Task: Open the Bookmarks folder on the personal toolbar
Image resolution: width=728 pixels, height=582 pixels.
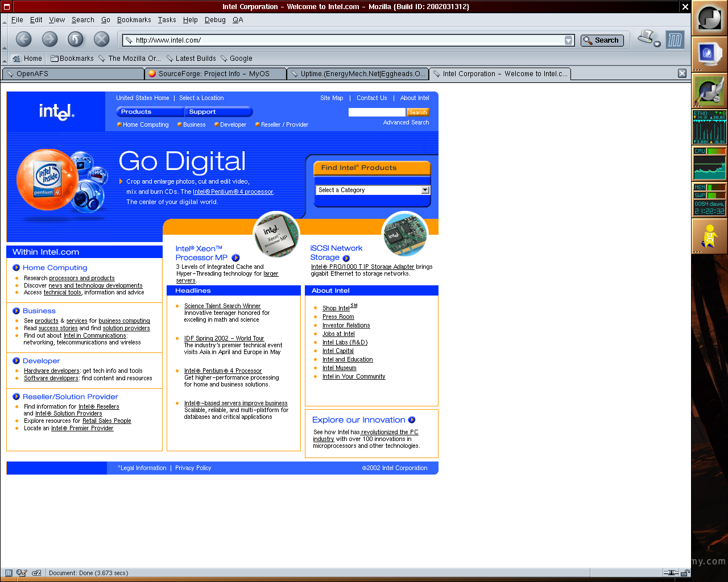Action: pos(72,59)
